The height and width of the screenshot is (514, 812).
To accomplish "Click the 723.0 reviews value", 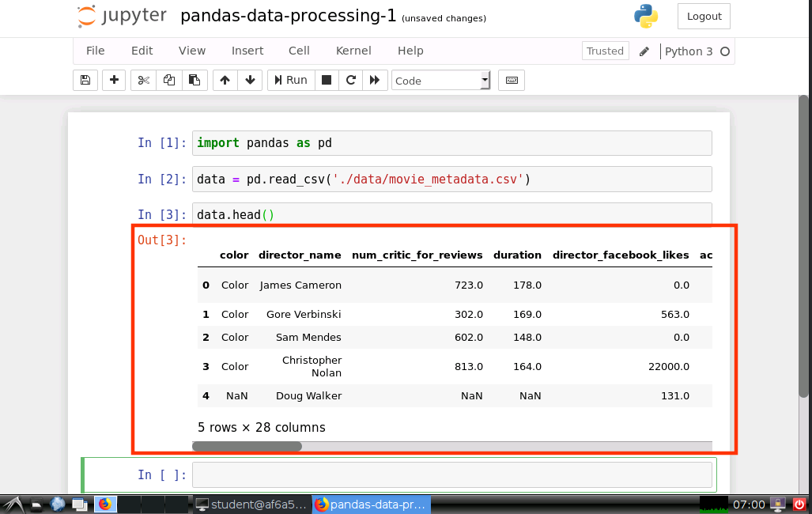I will [469, 285].
